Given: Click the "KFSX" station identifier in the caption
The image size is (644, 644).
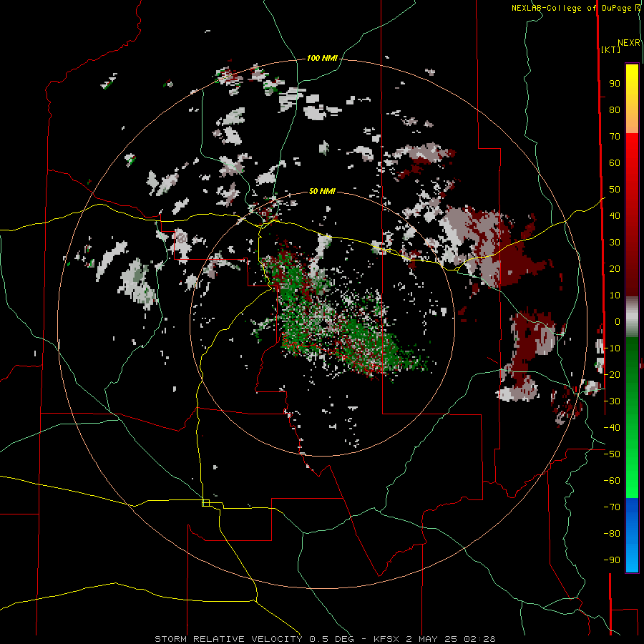Looking at the screenshot, I should (x=386, y=639).
